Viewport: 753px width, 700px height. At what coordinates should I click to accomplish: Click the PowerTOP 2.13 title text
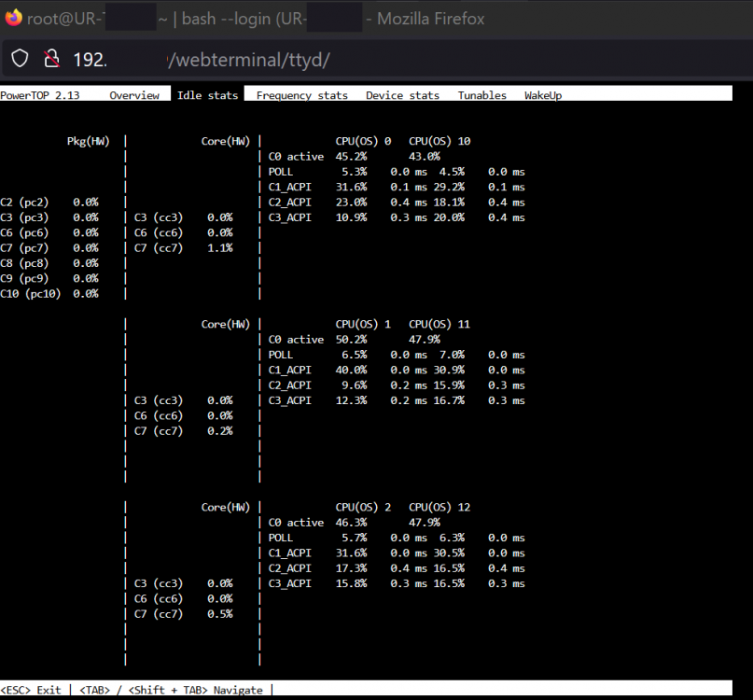pos(40,95)
